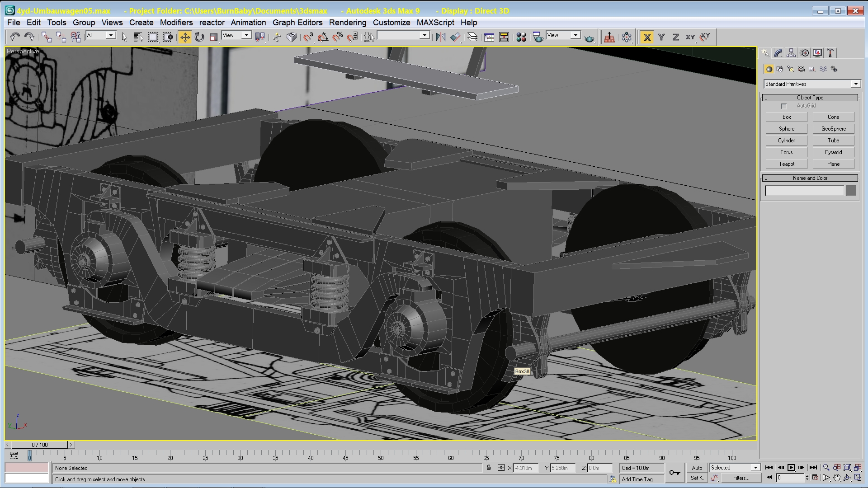The width and height of the screenshot is (868, 488).
Task: Click the Mirror tool icon
Action: tap(440, 37)
